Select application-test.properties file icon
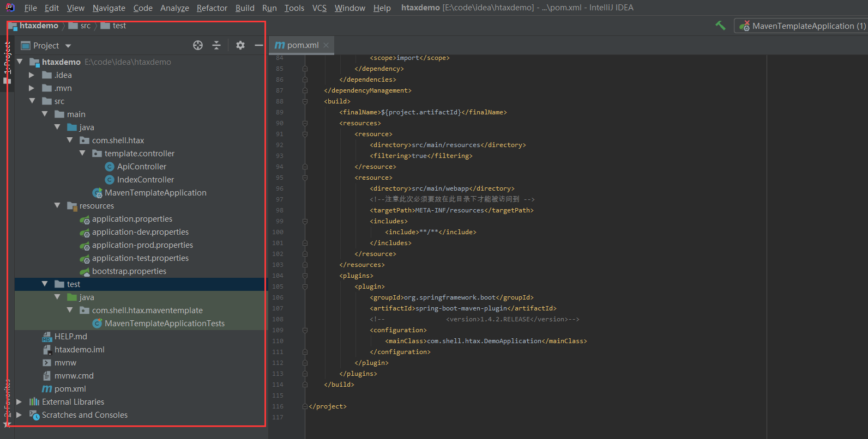The image size is (868, 439). 85,258
